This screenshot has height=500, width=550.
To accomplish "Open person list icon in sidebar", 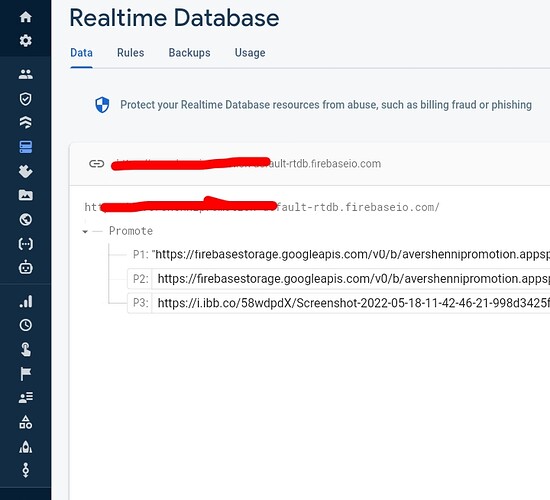I will 26,398.
